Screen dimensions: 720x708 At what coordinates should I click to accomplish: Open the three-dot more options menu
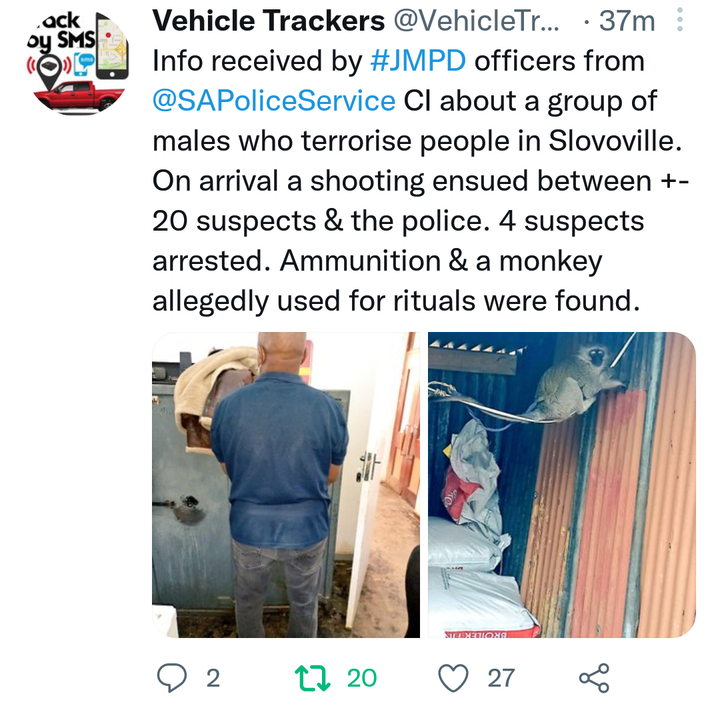pos(680,20)
